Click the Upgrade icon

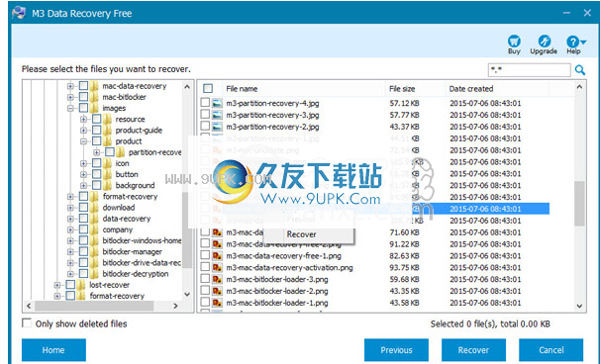[544, 42]
